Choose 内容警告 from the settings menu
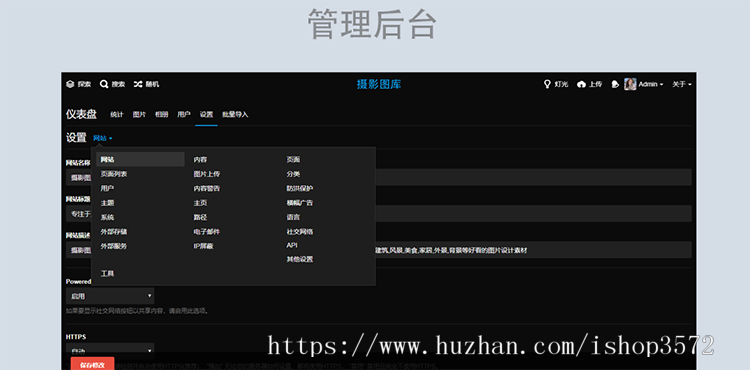The image size is (750, 370). 207,188
